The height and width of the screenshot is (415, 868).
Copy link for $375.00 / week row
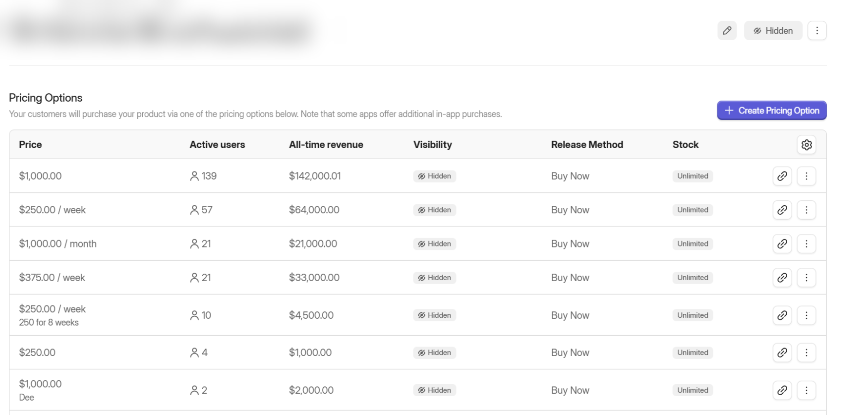click(x=782, y=278)
